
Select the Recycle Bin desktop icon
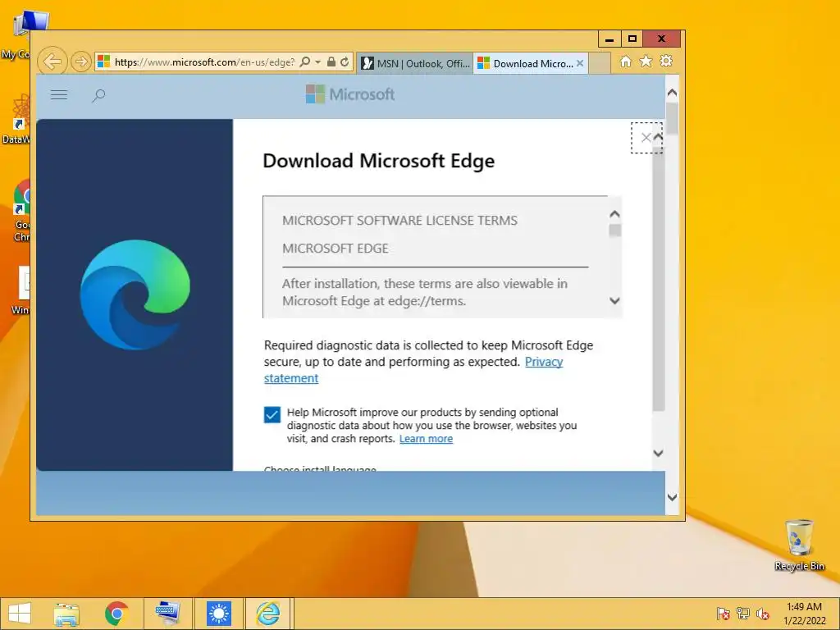[x=799, y=545]
